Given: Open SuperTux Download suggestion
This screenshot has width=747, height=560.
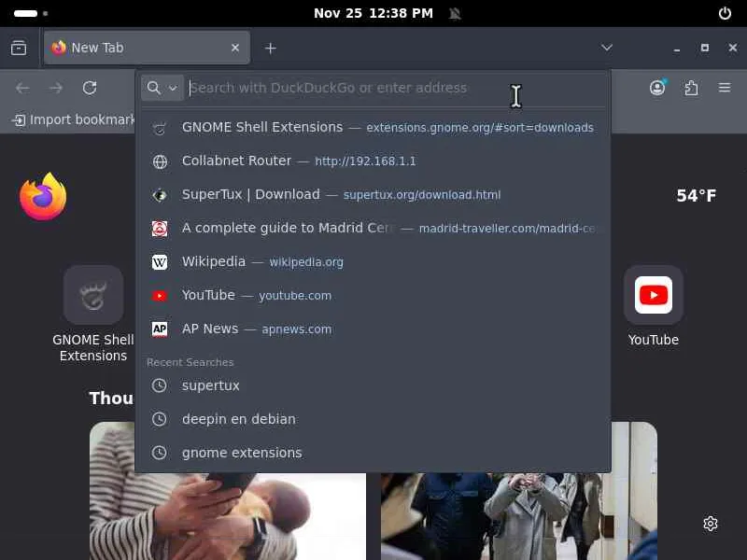Looking at the screenshot, I should point(373,195).
